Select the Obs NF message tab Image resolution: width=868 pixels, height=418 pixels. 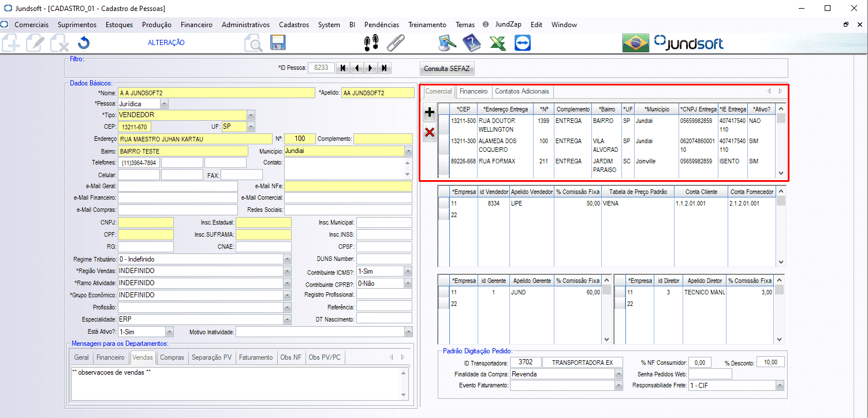pyautogui.click(x=290, y=357)
